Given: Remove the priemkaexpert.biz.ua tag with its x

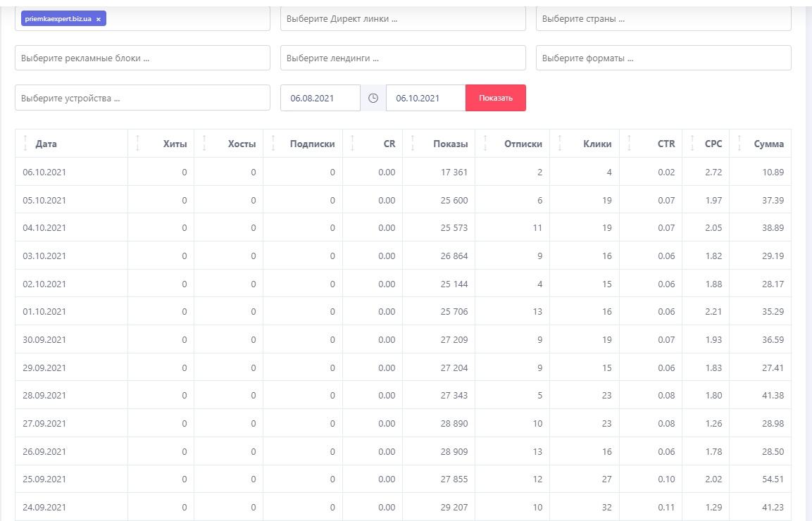Looking at the screenshot, I should click(x=99, y=19).
